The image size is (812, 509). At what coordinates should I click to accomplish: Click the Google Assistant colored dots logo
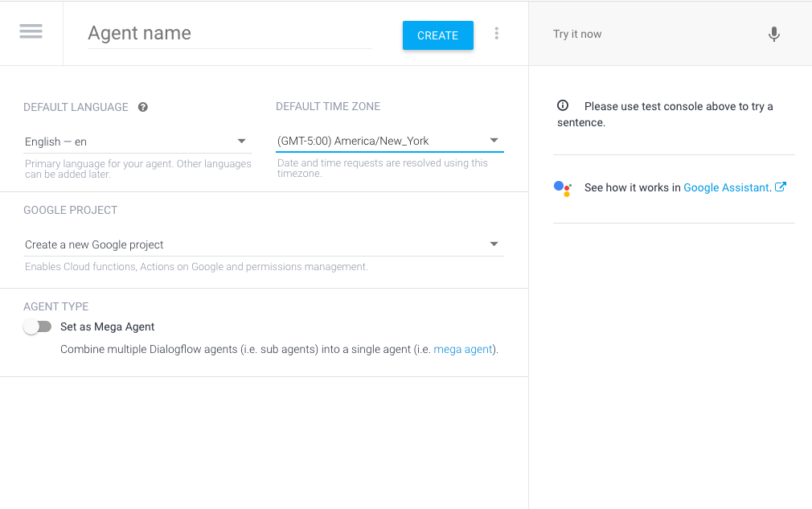(563, 188)
